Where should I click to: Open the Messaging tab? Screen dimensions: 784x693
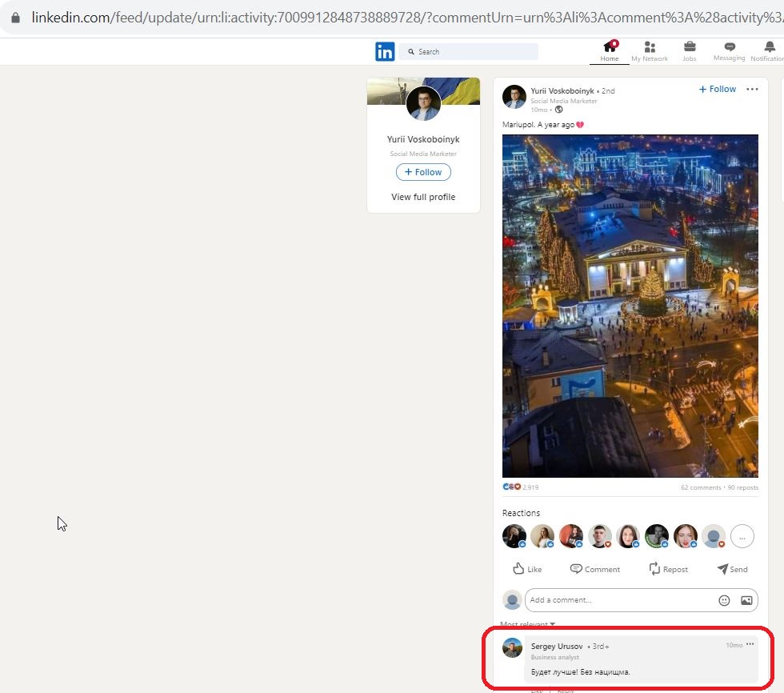coord(729,51)
